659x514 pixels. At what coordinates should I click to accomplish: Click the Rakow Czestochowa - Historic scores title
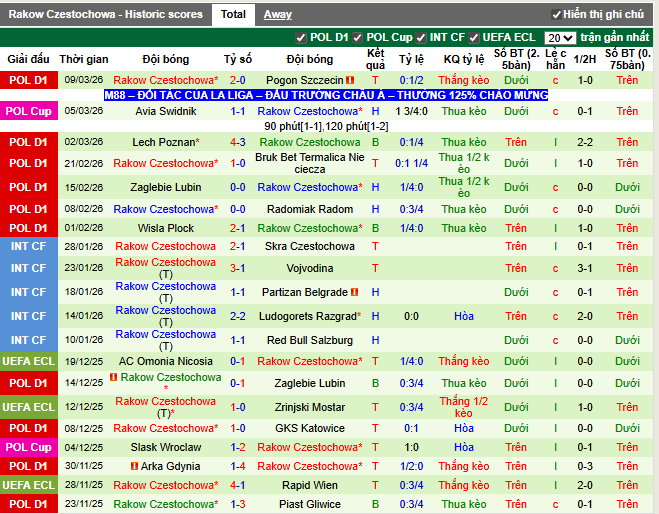(x=105, y=14)
